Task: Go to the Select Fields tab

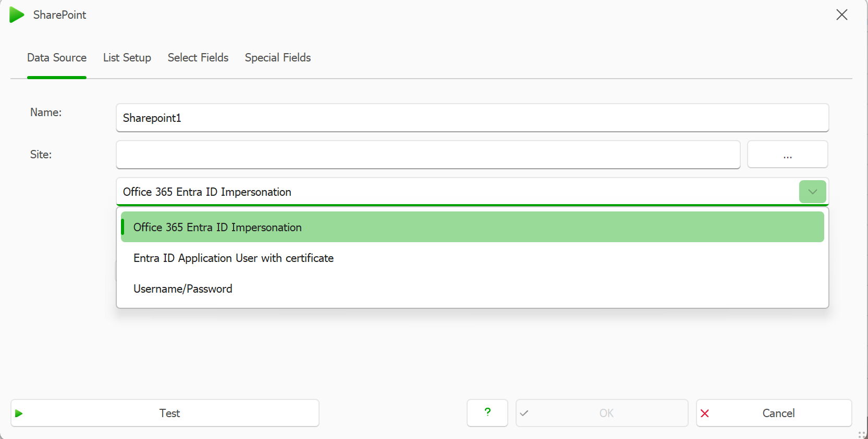Action: [x=198, y=58]
